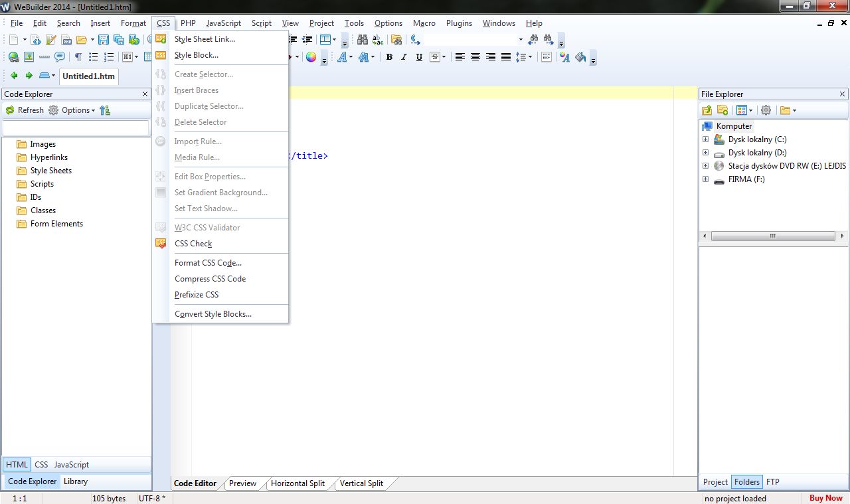Go back with the green left arrow
Viewport: 850px width, 504px height.
coord(13,76)
